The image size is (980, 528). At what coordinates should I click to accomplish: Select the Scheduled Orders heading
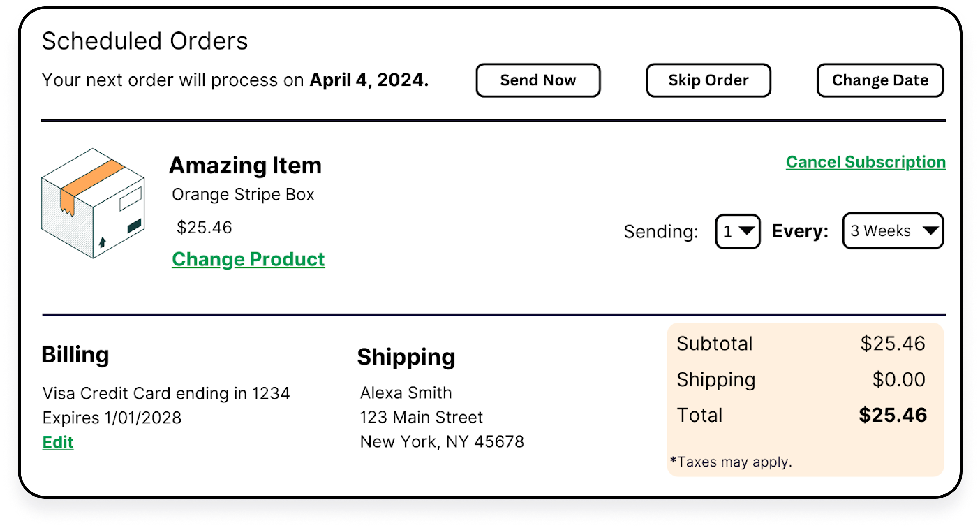[145, 41]
